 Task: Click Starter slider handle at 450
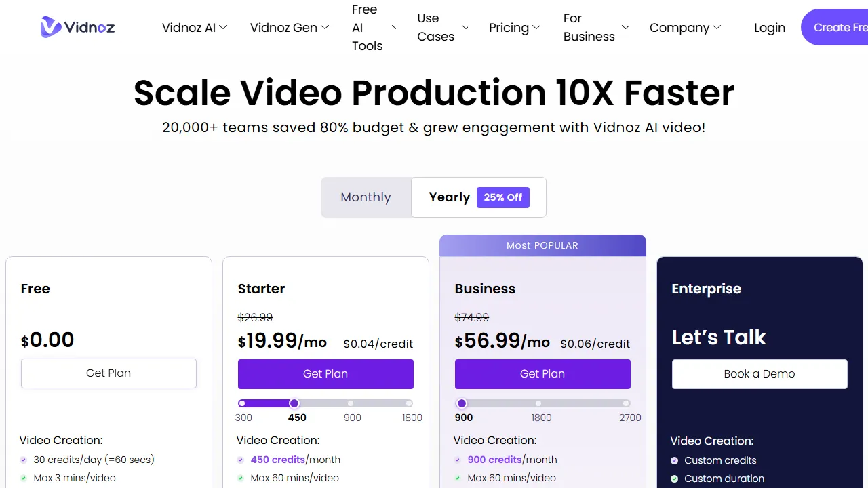point(294,403)
